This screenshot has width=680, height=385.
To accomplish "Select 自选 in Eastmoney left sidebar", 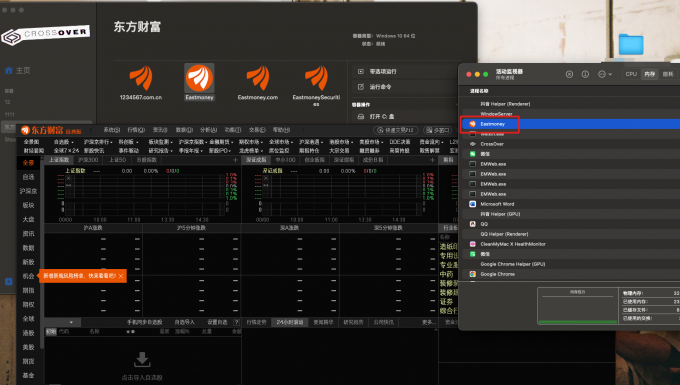I will (29, 177).
